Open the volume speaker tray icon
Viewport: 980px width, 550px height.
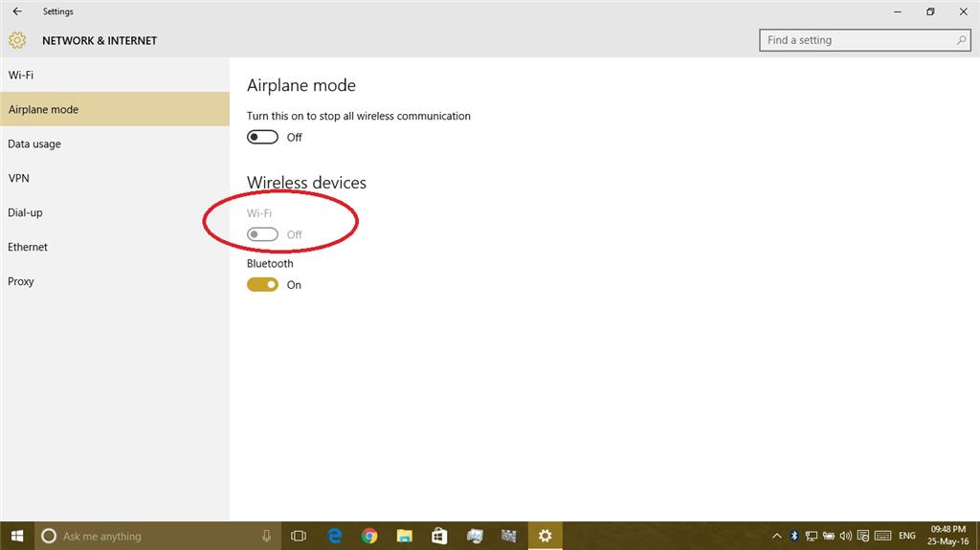(846, 536)
